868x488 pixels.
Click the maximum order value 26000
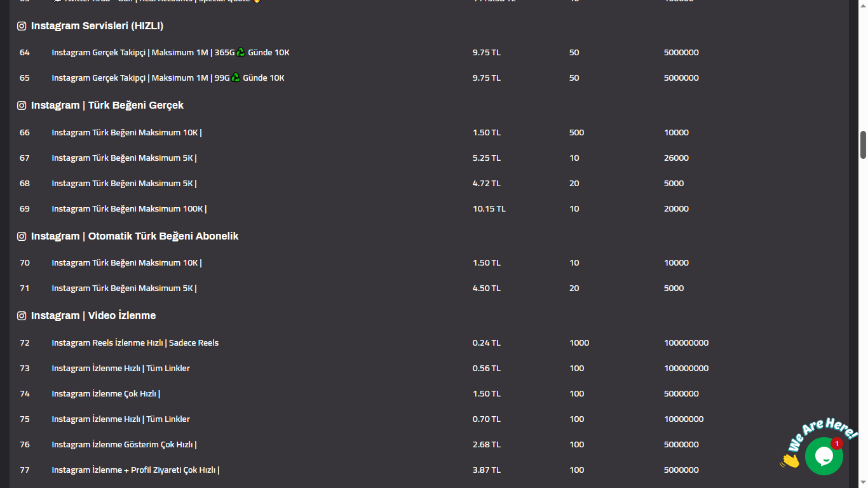(x=677, y=158)
